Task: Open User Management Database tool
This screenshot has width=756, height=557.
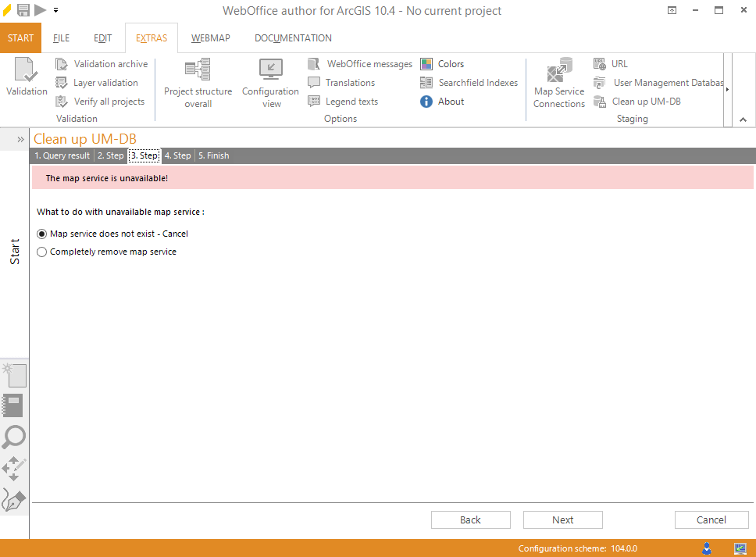Action: point(658,83)
